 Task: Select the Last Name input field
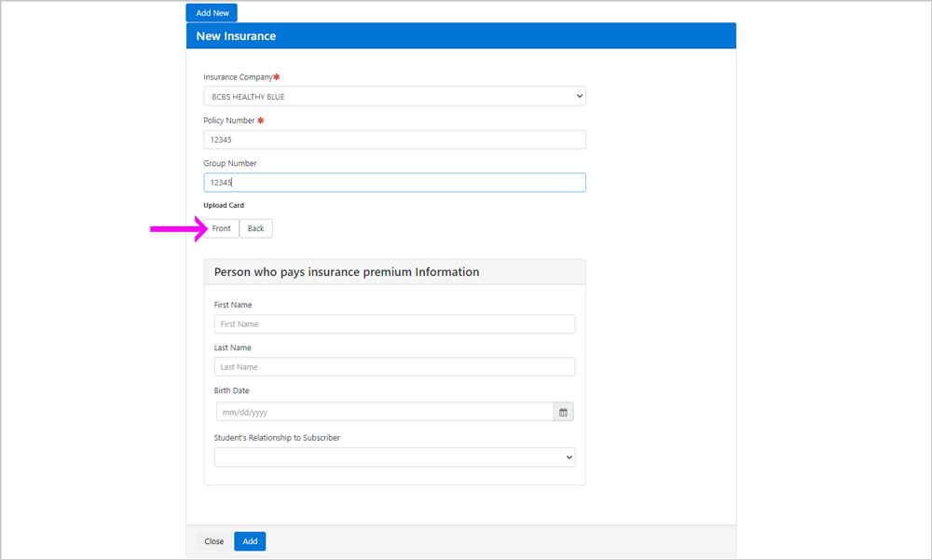point(394,367)
